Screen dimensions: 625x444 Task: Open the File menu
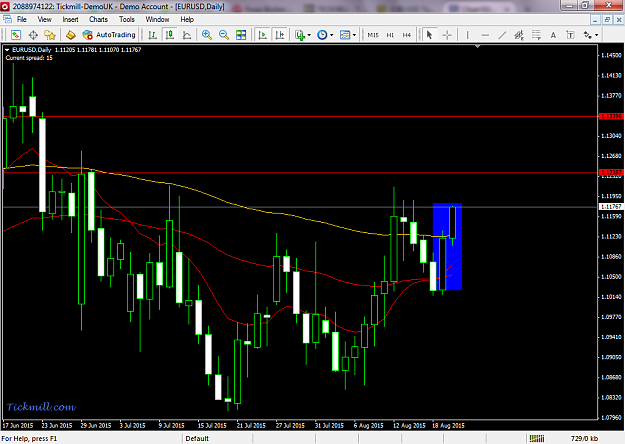click(x=22, y=19)
